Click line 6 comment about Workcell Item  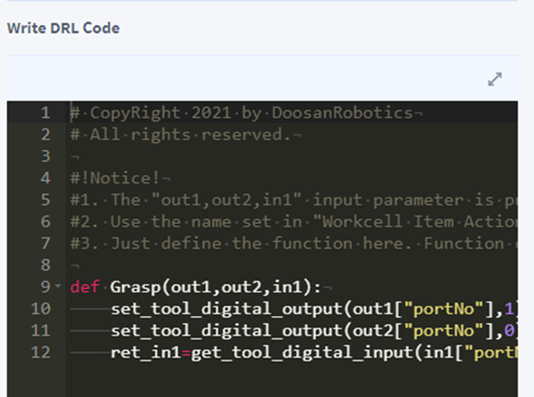[x=294, y=222]
